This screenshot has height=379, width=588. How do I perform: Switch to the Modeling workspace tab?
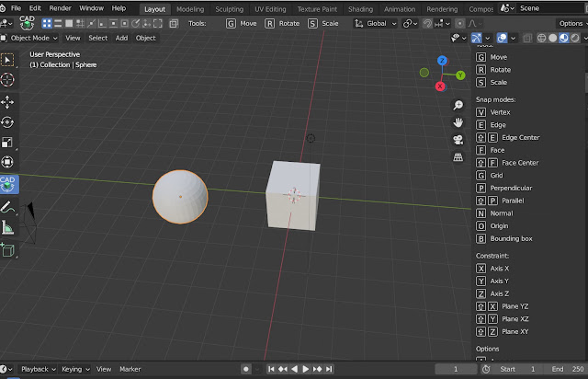[x=190, y=9]
